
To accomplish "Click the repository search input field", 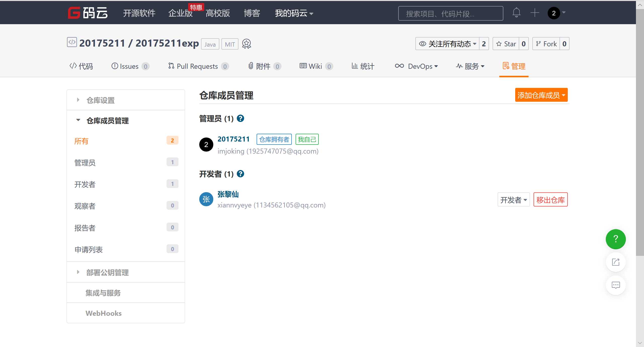I will [450, 14].
